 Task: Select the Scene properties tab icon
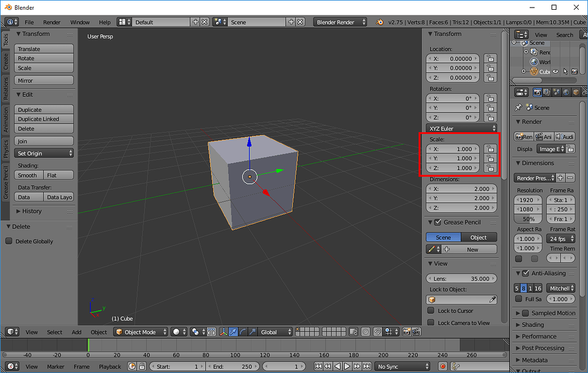pos(556,93)
